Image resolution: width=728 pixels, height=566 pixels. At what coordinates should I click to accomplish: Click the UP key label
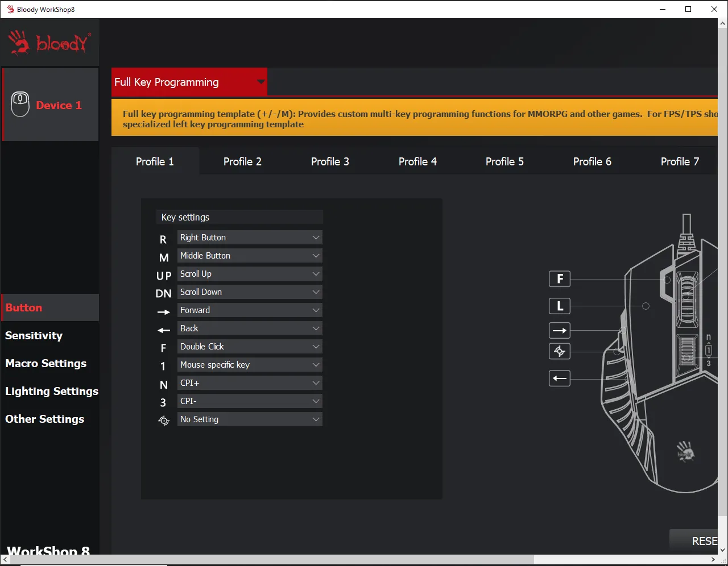[x=164, y=276]
